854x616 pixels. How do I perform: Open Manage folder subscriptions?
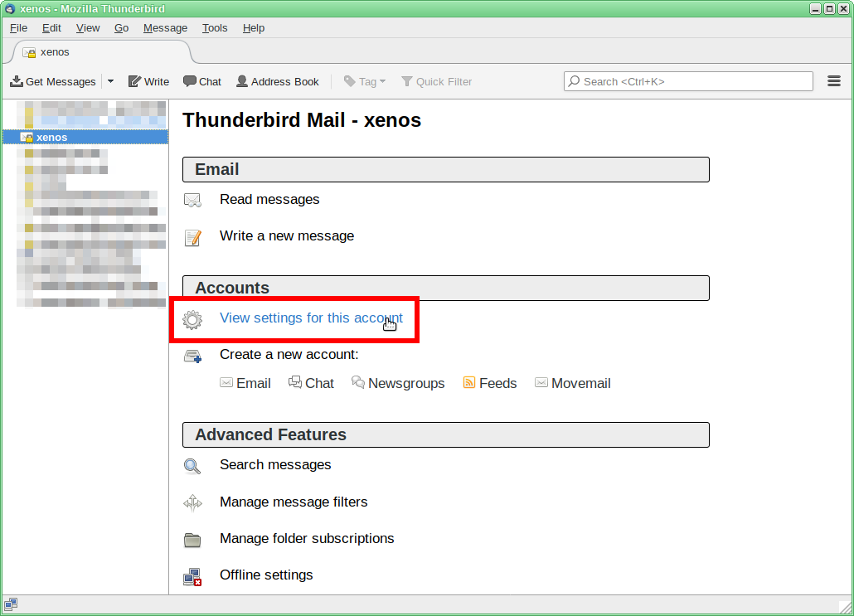(307, 538)
